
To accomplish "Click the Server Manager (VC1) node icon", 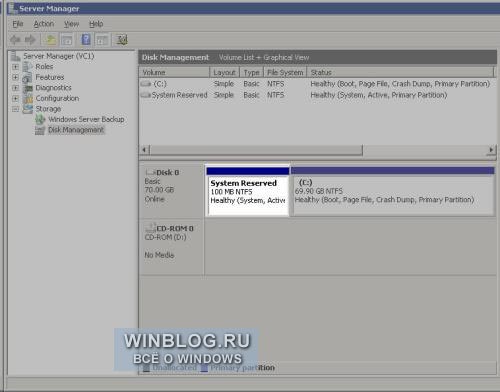I will (16, 56).
